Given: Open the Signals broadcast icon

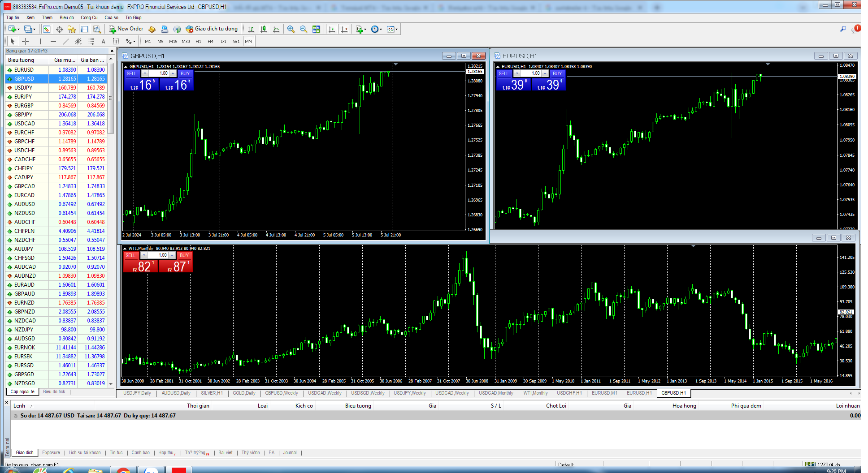Looking at the screenshot, I should click(x=177, y=29).
